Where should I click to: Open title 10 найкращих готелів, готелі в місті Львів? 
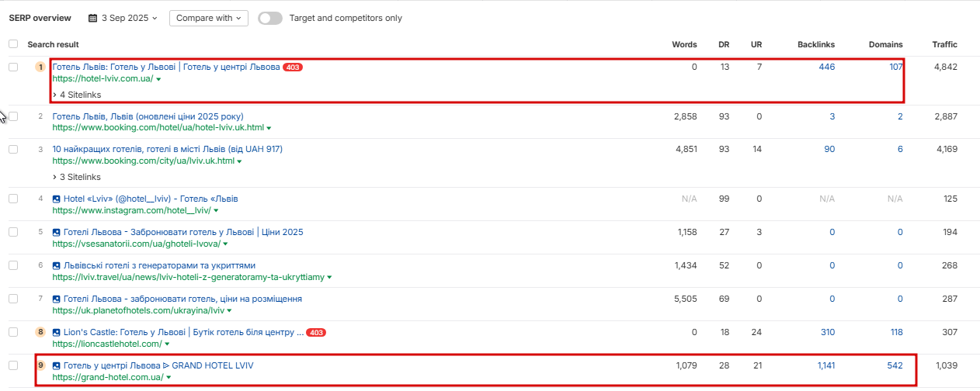coord(167,149)
